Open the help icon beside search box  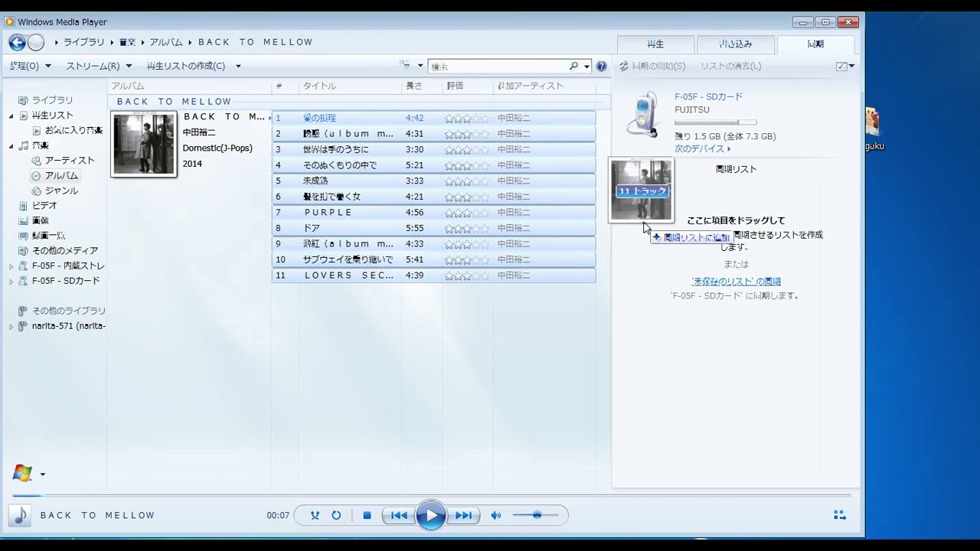pyautogui.click(x=602, y=67)
